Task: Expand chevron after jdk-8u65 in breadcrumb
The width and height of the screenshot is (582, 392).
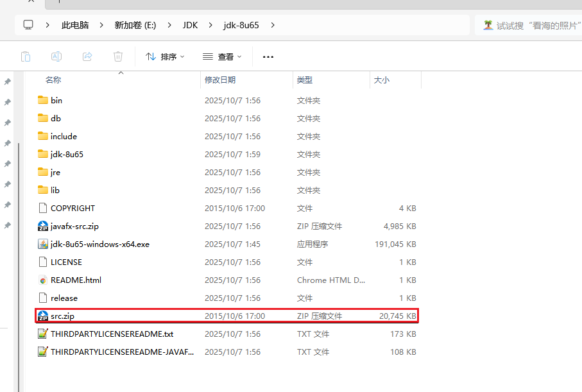Action: point(273,25)
